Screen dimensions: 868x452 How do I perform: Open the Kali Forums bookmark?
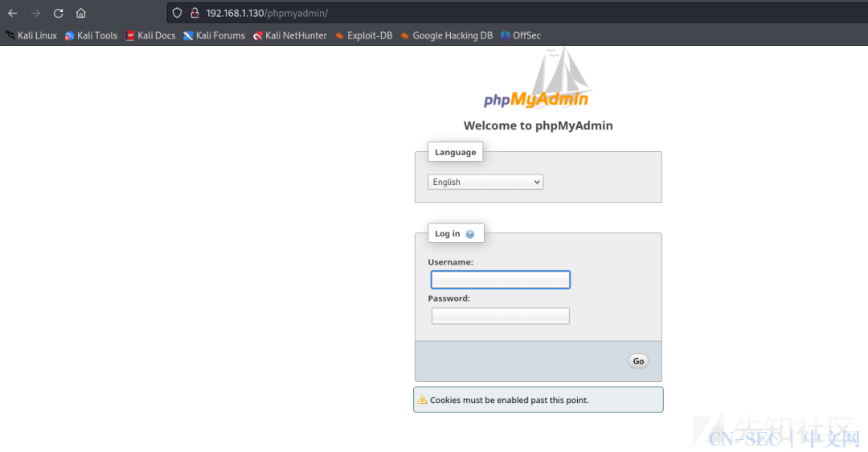coord(215,35)
